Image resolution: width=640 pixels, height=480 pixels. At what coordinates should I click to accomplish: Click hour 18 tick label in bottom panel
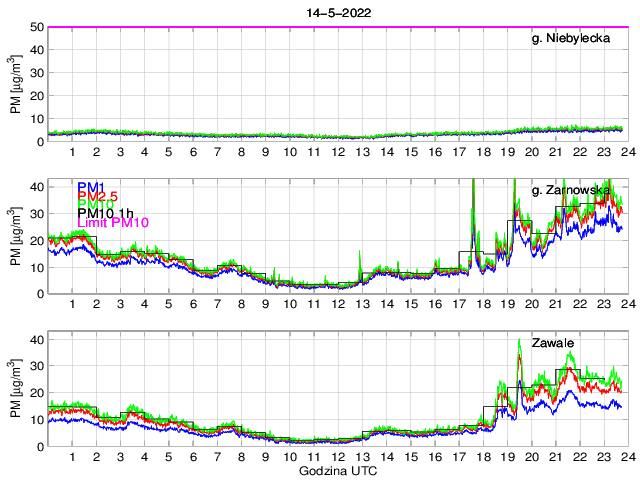(483, 456)
